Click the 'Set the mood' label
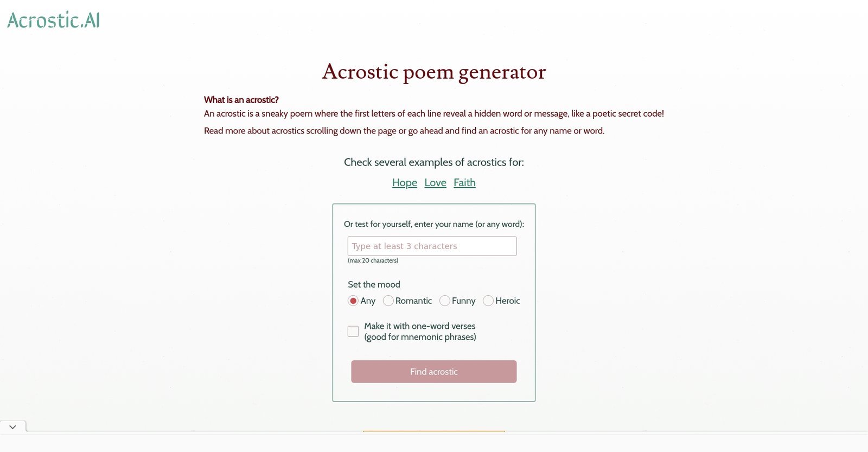 click(374, 284)
